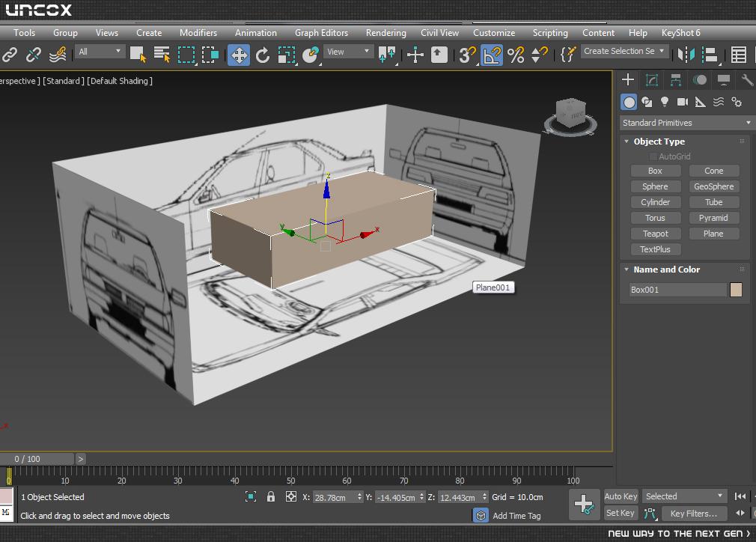Click the Cylinder primitive button
The image size is (756, 542).
point(655,202)
